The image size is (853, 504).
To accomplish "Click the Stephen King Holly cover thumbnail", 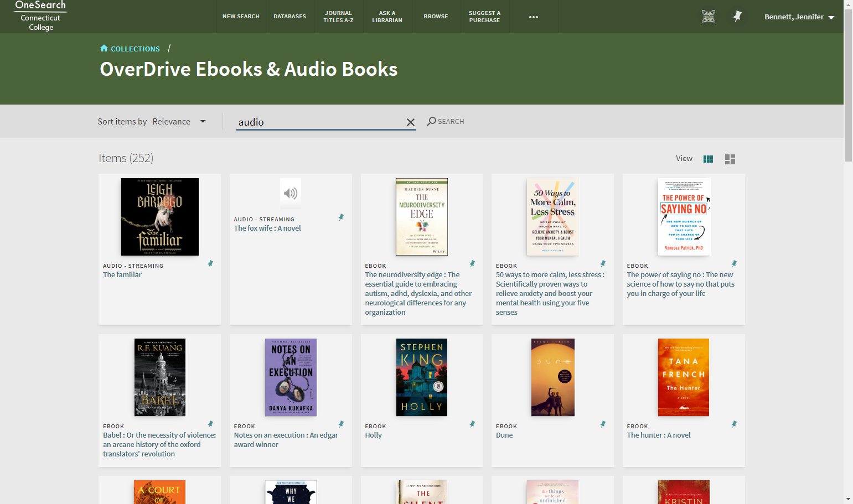I will [x=422, y=377].
